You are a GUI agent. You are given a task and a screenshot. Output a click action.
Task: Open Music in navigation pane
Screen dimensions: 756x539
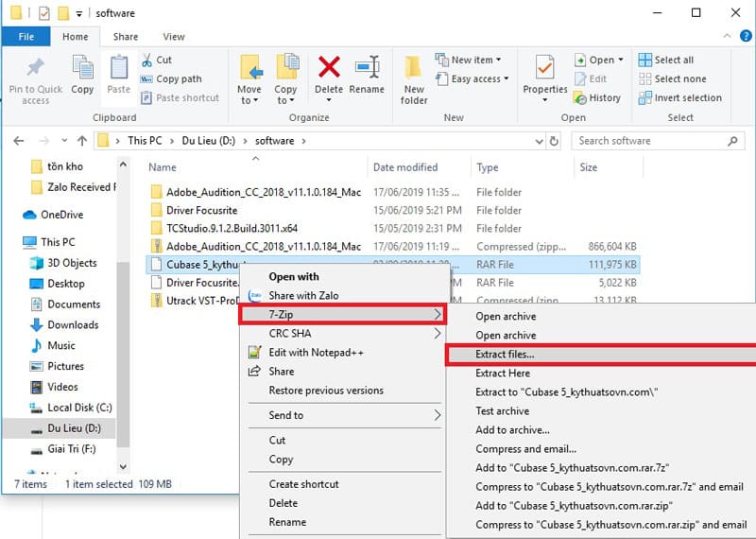coord(53,345)
